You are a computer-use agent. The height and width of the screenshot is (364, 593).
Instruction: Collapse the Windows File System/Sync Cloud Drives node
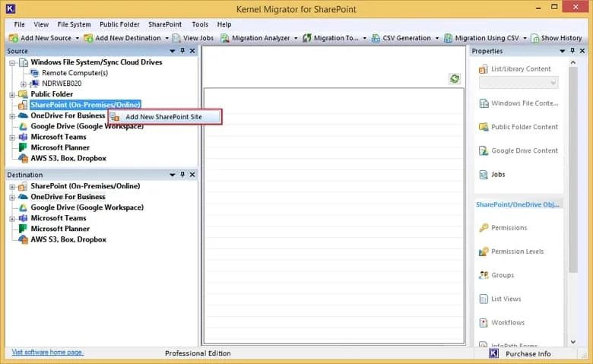click(x=12, y=63)
